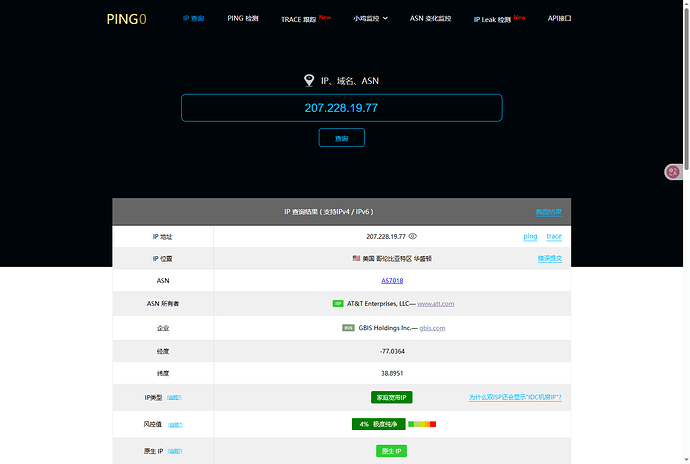Viewport: 690px width, 464px height.
Task: Click the ping link in the IP address row
Action: click(x=530, y=236)
